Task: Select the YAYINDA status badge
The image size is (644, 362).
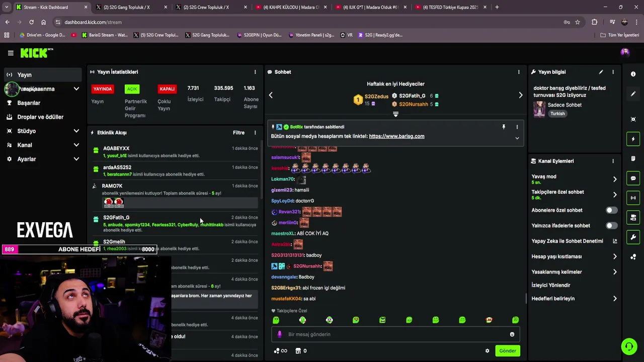Action: click(103, 89)
